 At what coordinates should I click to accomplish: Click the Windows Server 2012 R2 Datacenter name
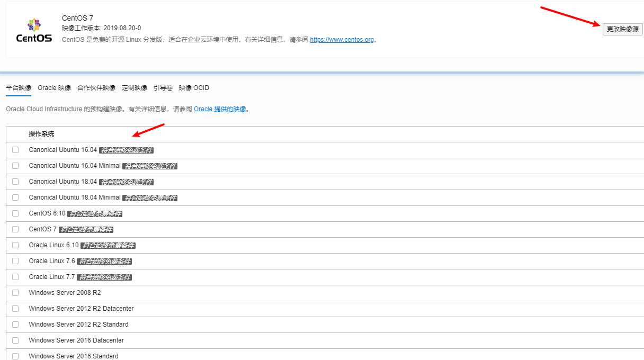pos(81,309)
